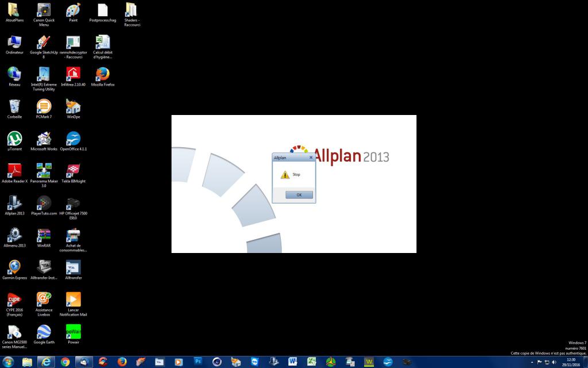Select the Canon Quick Menu desktop shortcut
588x368 pixels.
pos(44,15)
